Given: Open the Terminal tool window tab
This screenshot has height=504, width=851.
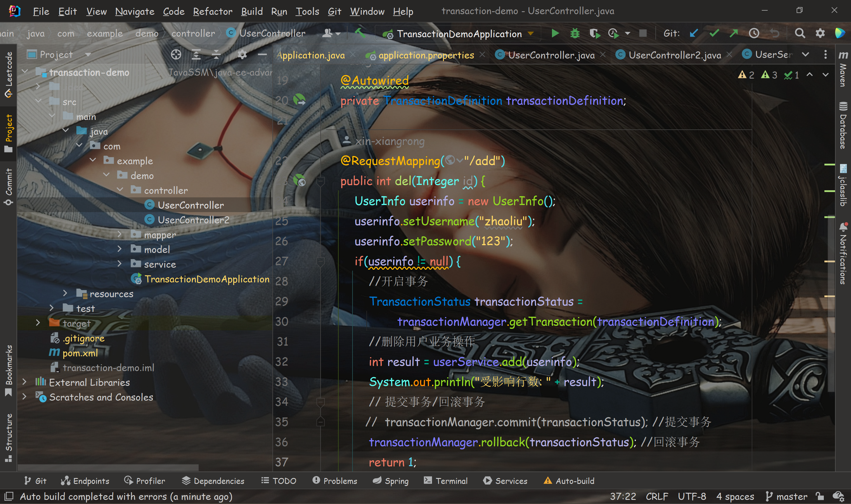Looking at the screenshot, I should point(446,481).
